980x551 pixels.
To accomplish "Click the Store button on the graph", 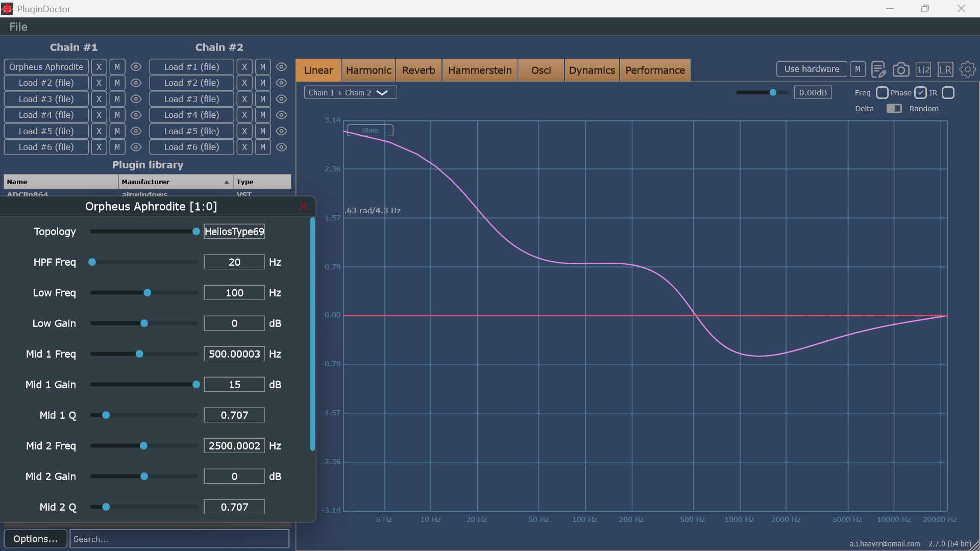I will [370, 131].
